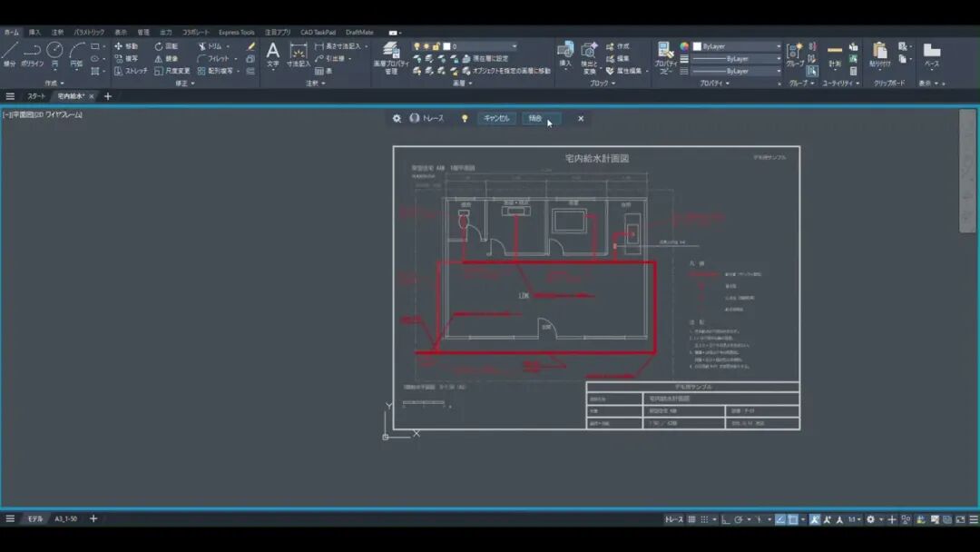Screen dimensions: 980x552
Task: Open the Express Tools ribbon tab
Action: 236,33
